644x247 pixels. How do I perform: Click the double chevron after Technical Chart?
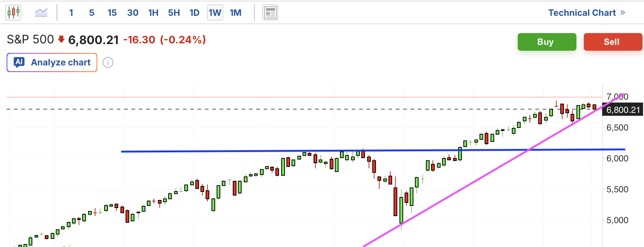(623, 12)
